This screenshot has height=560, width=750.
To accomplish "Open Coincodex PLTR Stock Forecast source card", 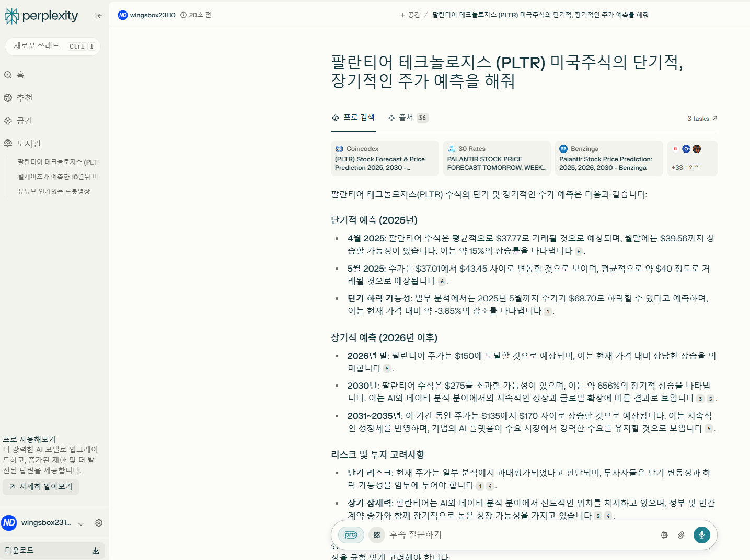I will pyautogui.click(x=385, y=158).
